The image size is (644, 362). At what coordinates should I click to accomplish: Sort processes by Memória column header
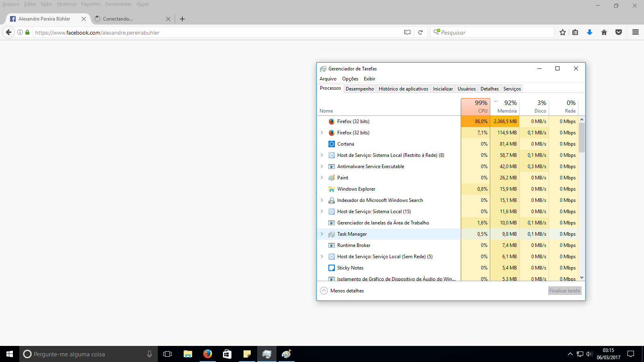click(x=506, y=107)
